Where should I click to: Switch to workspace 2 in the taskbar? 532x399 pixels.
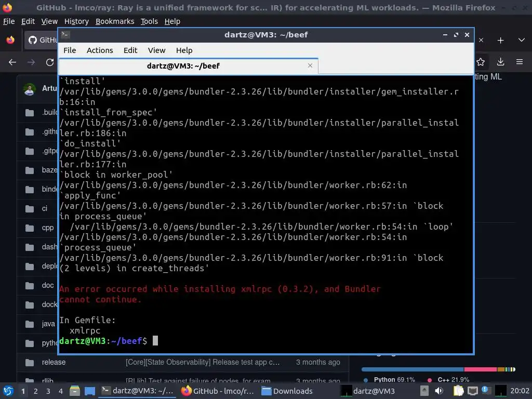coord(36,391)
